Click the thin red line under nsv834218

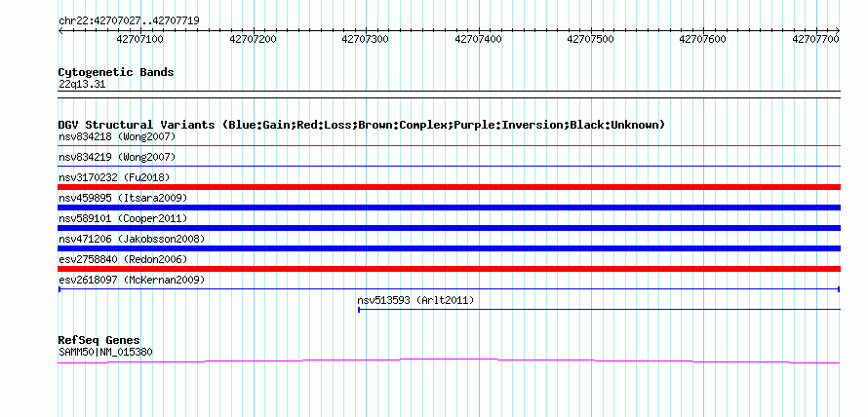(450, 145)
